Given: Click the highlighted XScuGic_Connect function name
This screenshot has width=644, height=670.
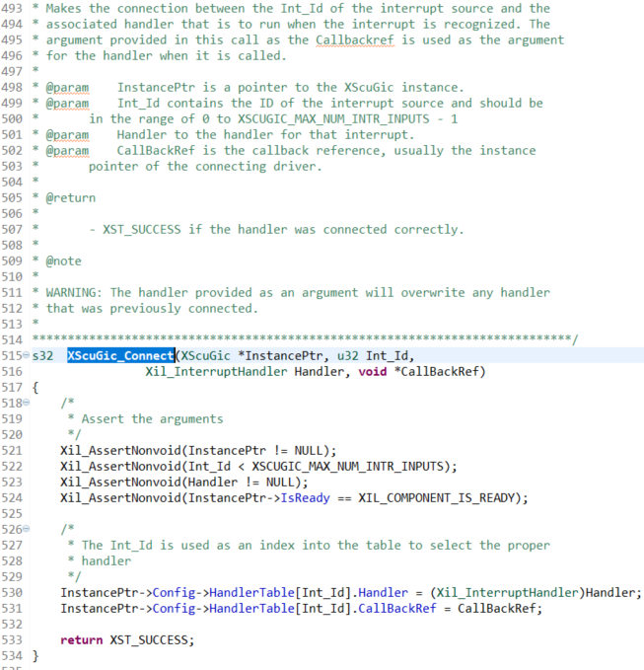Looking at the screenshot, I should point(121,355).
